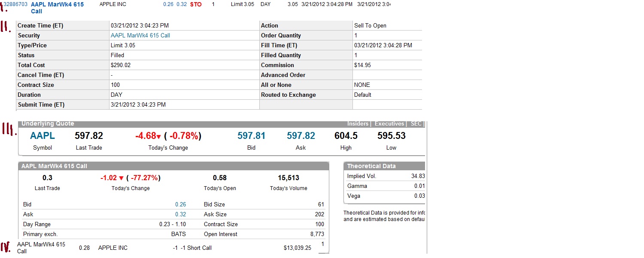Select DAY in the top order row
The image size is (644, 258).
[x=266, y=4]
